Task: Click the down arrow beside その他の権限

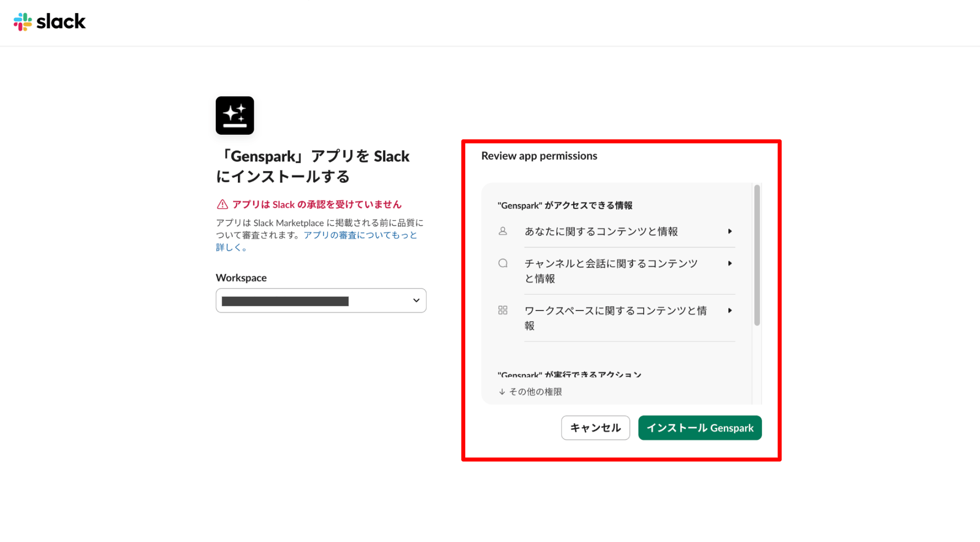Action: coord(502,392)
